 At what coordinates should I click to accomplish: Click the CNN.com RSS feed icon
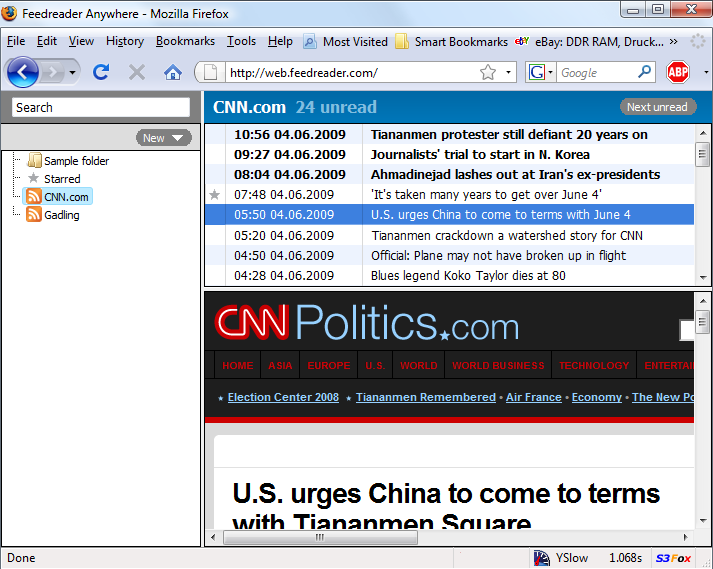pyautogui.click(x=34, y=197)
